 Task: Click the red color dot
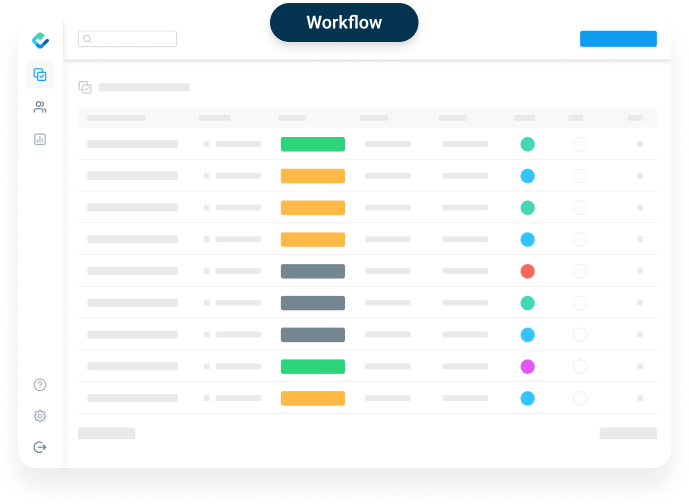(527, 271)
